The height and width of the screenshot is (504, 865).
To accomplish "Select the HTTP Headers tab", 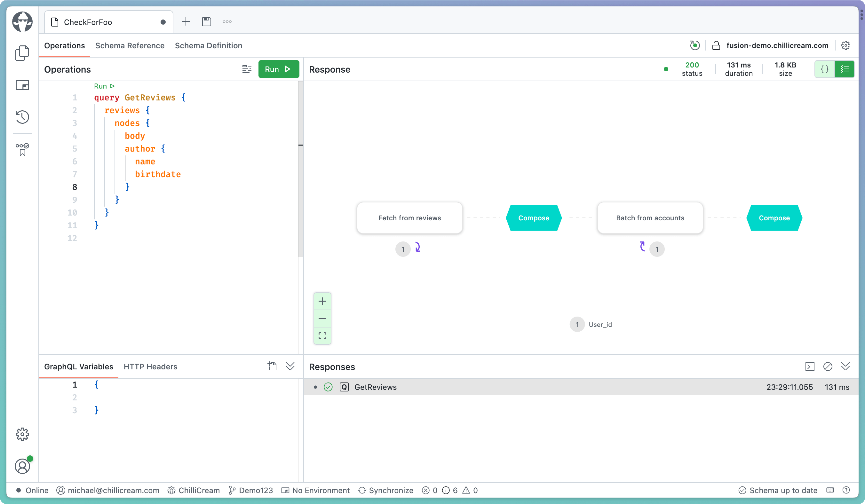I will (x=150, y=366).
